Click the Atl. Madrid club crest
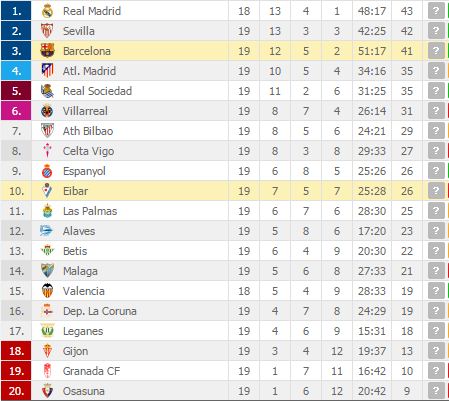 click(47, 71)
